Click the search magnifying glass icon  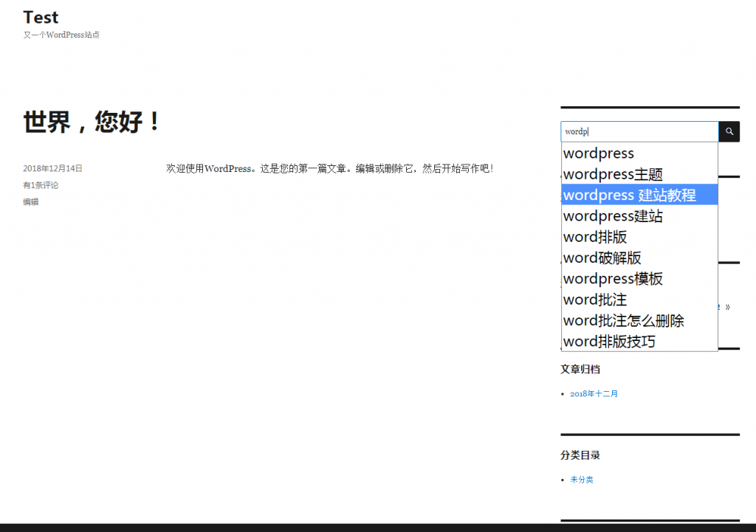pos(729,131)
